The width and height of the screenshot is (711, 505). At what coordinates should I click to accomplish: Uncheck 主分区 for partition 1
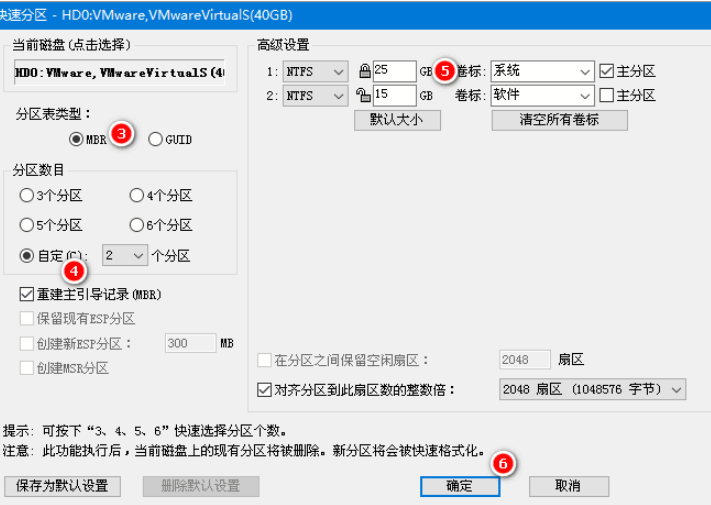(x=606, y=71)
